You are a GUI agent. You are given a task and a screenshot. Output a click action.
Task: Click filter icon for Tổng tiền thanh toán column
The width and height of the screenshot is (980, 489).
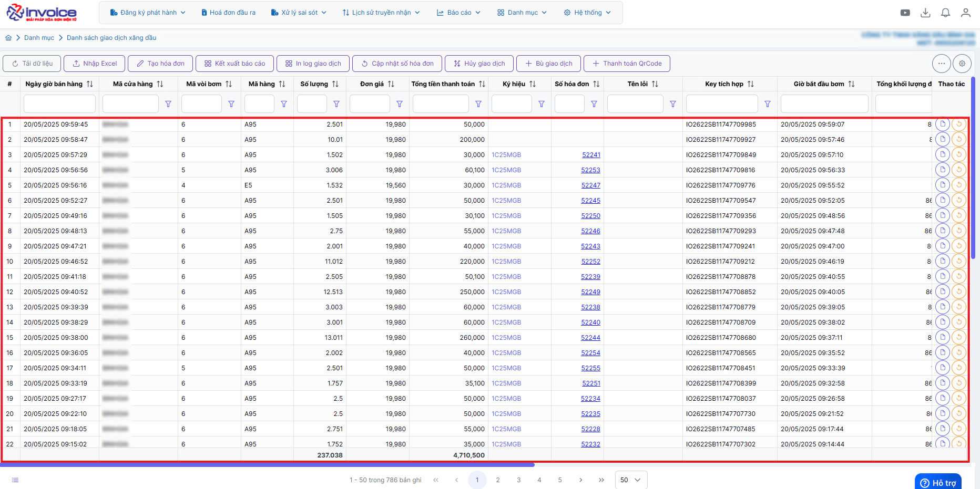coord(478,104)
